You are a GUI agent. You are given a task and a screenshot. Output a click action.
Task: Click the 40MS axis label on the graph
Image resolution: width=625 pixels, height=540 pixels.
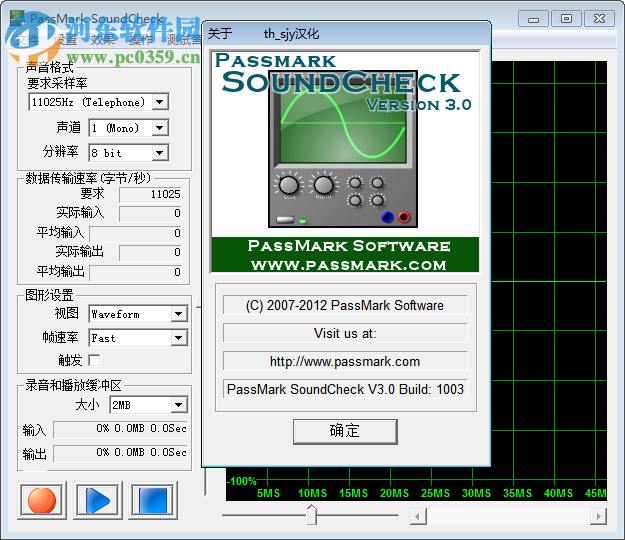click(558, 493)
